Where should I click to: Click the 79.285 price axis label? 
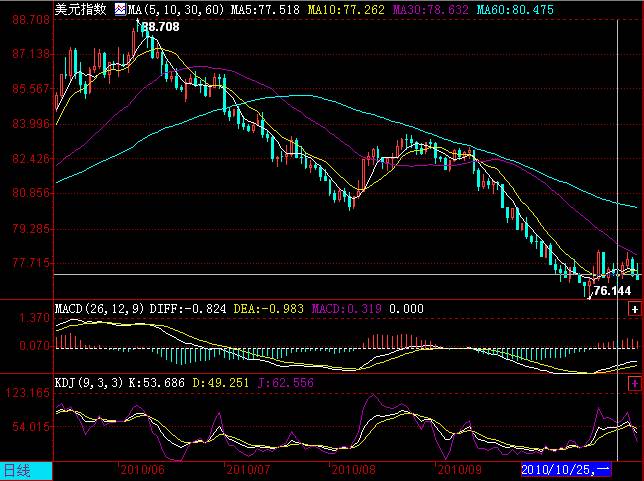point(31,228)
